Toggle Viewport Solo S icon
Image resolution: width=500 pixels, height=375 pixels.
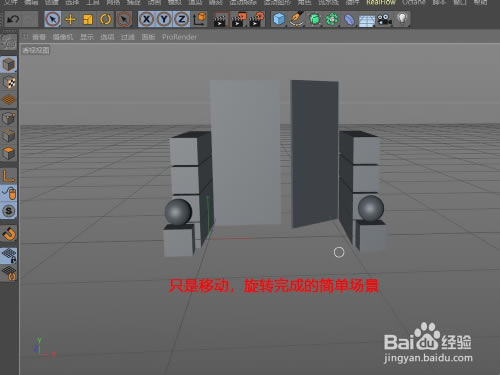[9, 211]
